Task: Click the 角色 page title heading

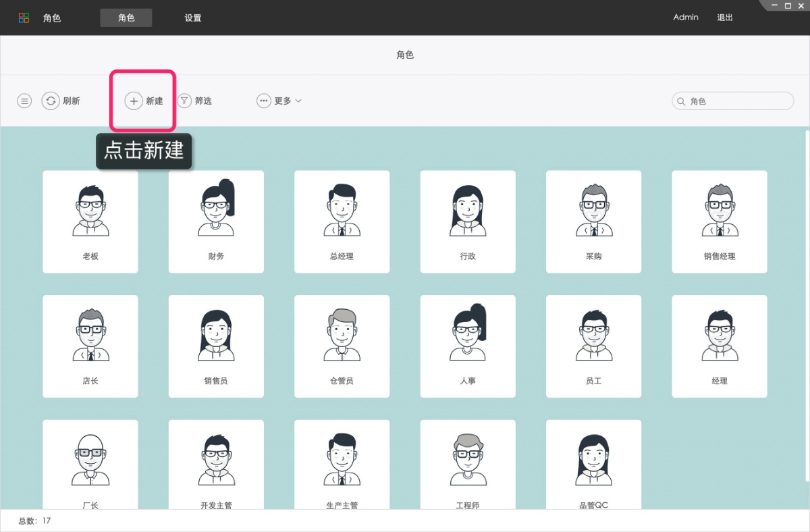Action: coord(405,55)
